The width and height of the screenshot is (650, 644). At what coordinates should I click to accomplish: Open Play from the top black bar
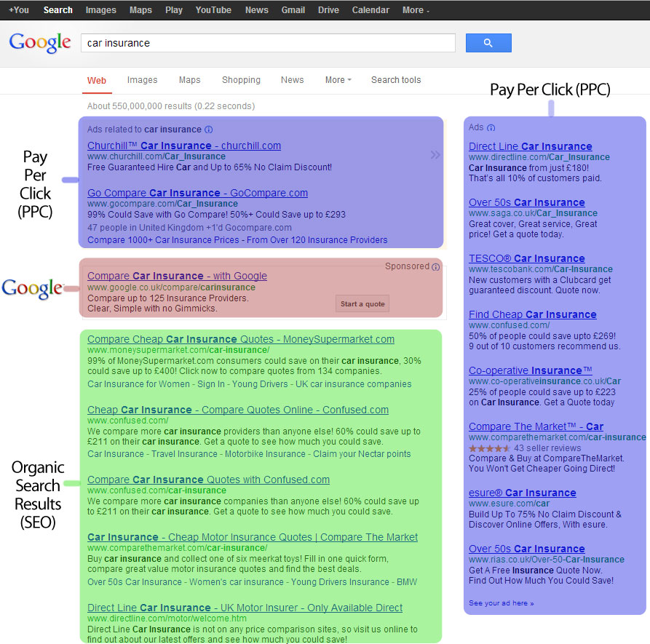(174, 10)
